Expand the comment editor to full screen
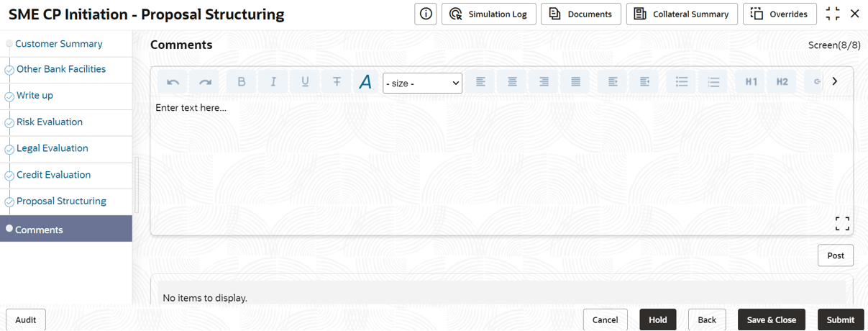This screenshot has width=868, height=331. click(842, 224)
